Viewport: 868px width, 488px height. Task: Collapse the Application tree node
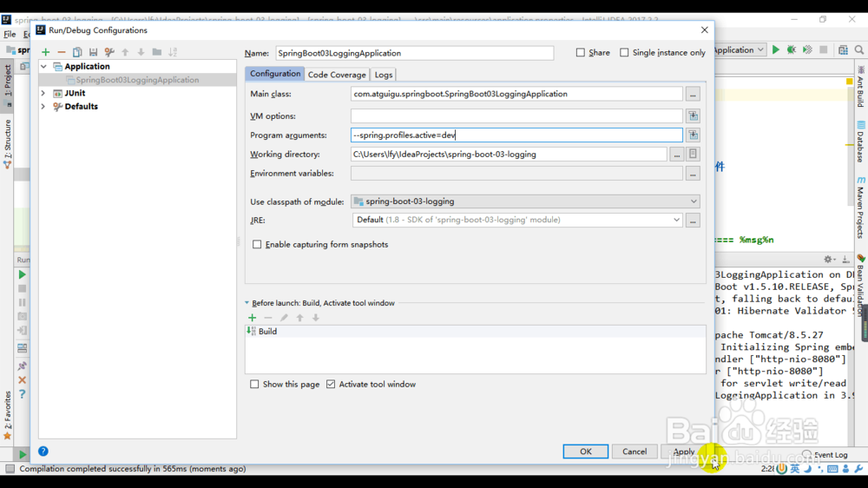point(43,67)
